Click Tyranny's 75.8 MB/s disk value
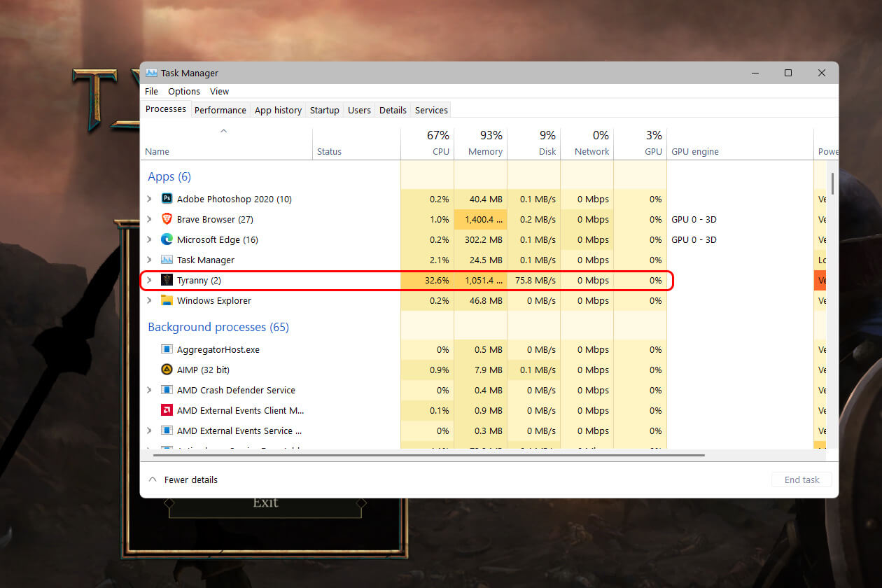Screen dimensions: 882x588 pos(535,280)
